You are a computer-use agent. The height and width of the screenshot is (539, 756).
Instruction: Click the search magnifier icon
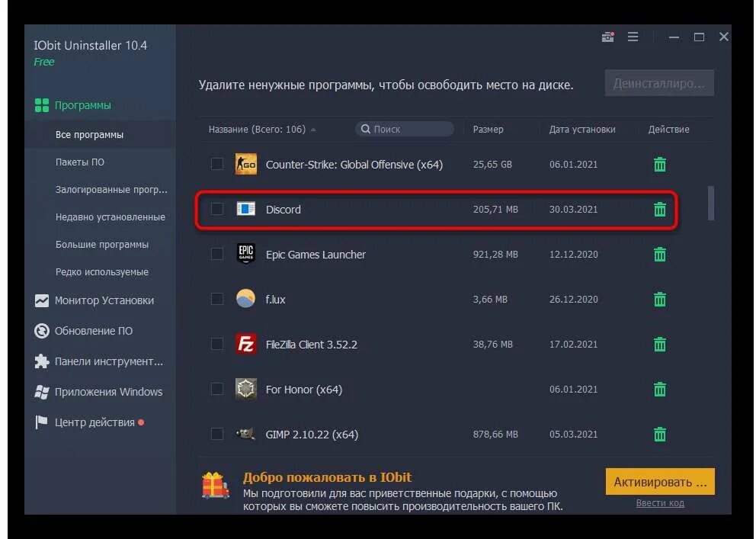[x=366, y=129]
